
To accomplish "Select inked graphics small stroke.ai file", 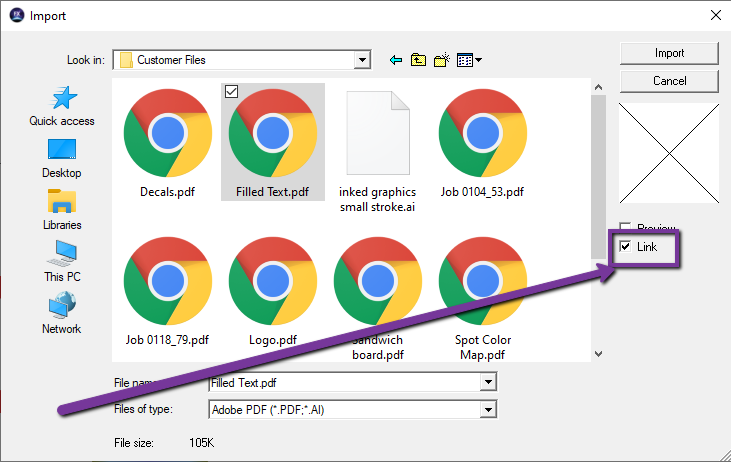I will [378, 152].
